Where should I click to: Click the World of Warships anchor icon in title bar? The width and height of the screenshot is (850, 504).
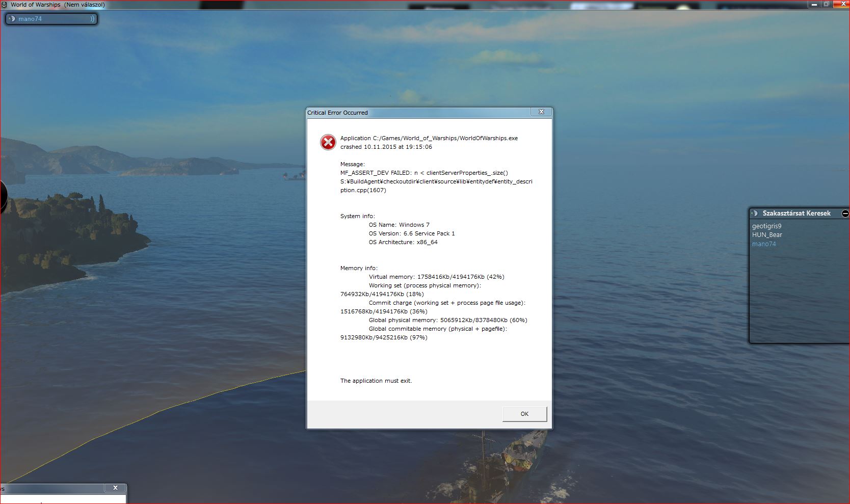pyautogui.click(x=5, y=5)
